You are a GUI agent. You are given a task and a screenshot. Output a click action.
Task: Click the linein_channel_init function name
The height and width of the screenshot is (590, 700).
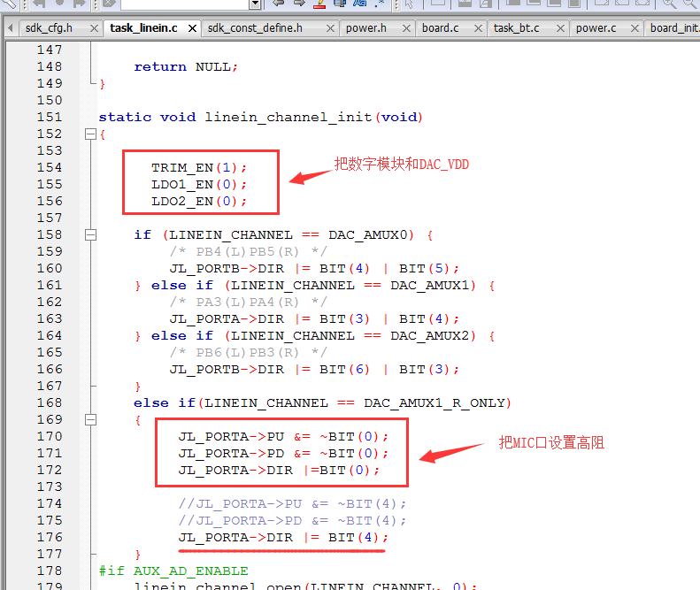coord(288,118)
